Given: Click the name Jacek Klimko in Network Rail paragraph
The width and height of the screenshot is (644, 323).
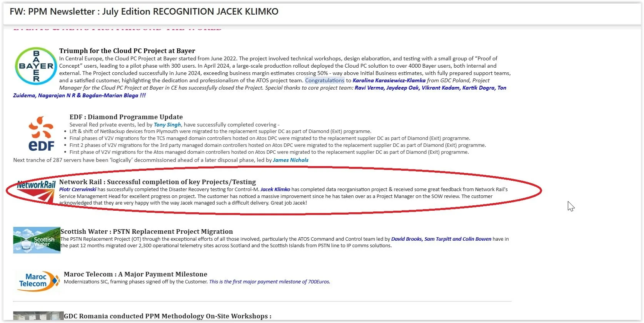Looking at the screenshot, I should [275, 189].
